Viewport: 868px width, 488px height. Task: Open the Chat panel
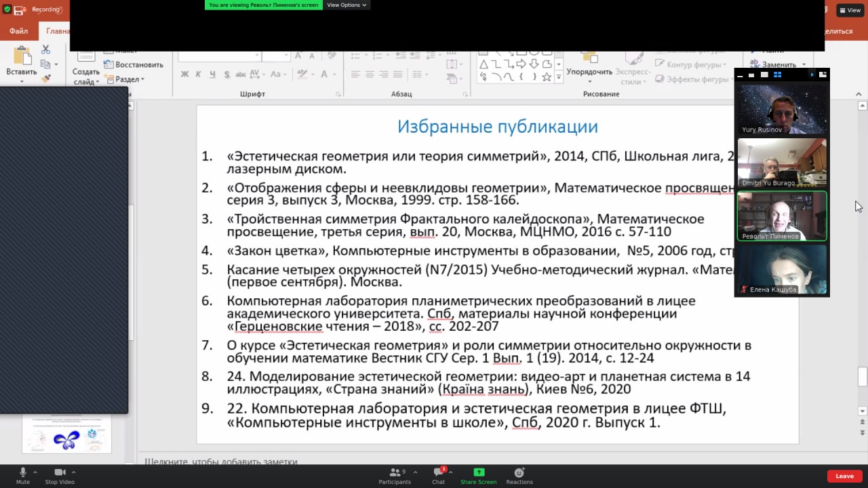click(438, 473)
